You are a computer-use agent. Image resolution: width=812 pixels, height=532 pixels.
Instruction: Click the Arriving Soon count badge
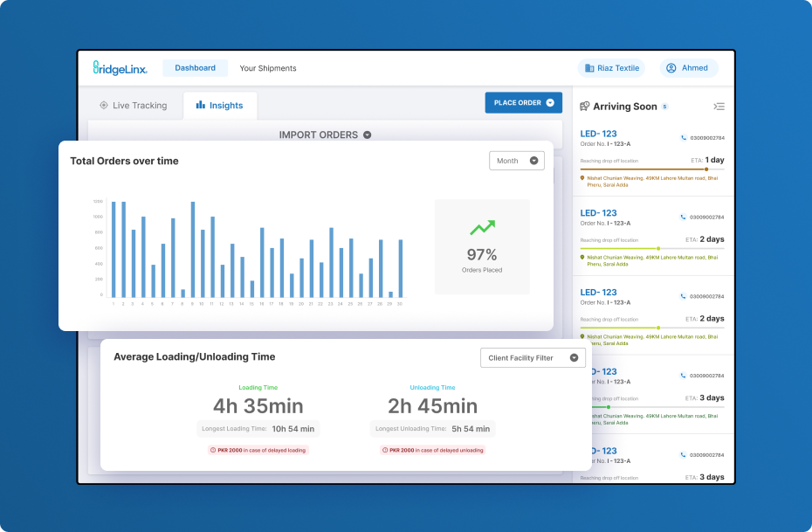coord(664,107)
